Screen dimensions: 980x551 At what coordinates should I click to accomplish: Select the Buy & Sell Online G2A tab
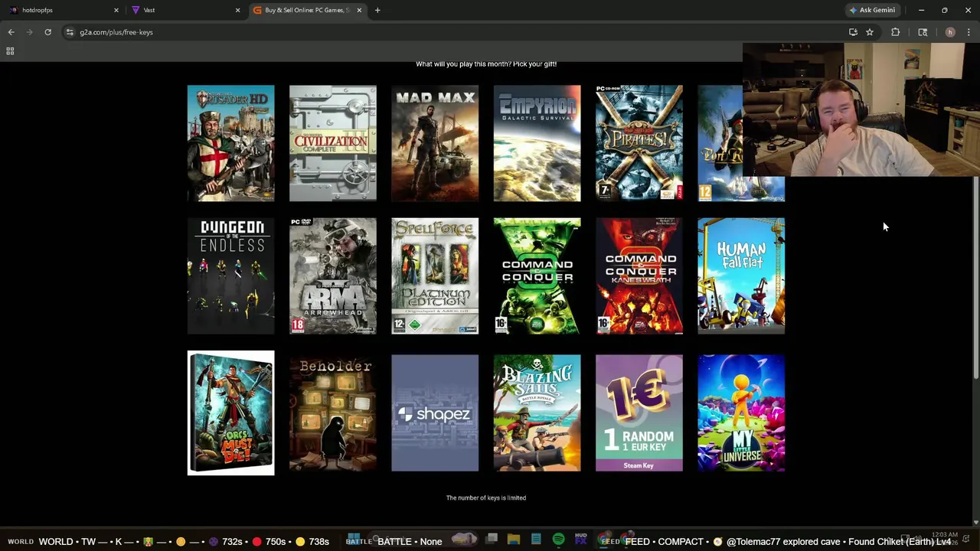306,10
